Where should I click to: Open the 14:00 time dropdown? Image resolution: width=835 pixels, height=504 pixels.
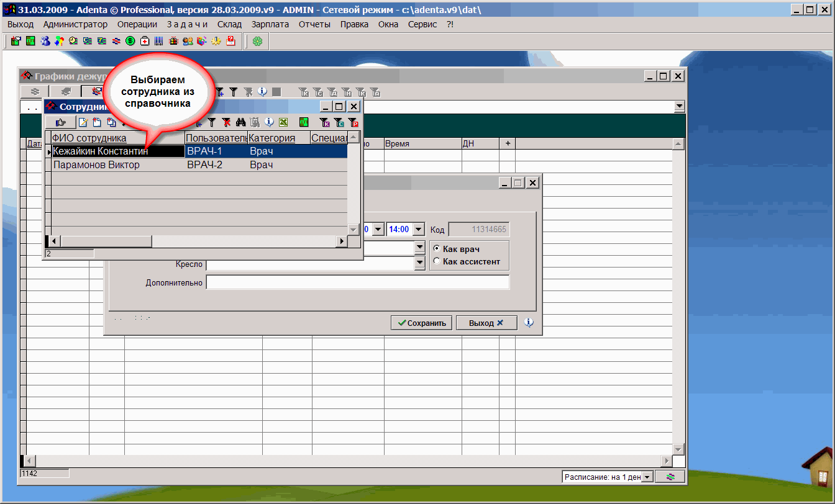point(418,229)
